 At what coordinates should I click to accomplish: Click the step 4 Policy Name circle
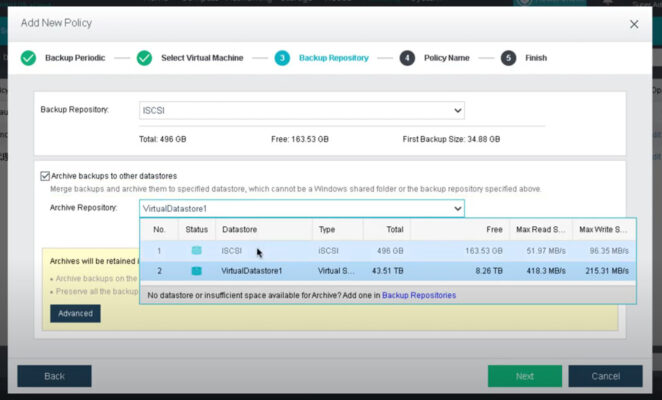(x=407, y=58)
